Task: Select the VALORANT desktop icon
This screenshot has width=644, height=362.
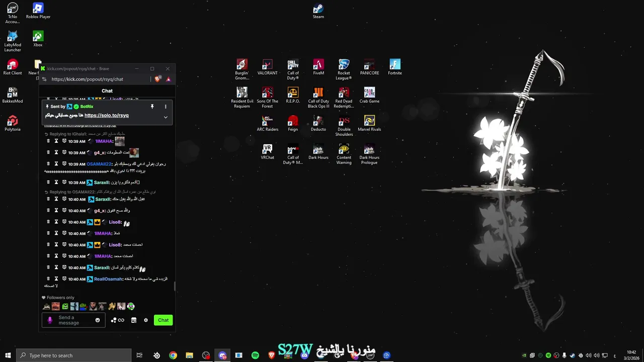Action: point(267,67)
